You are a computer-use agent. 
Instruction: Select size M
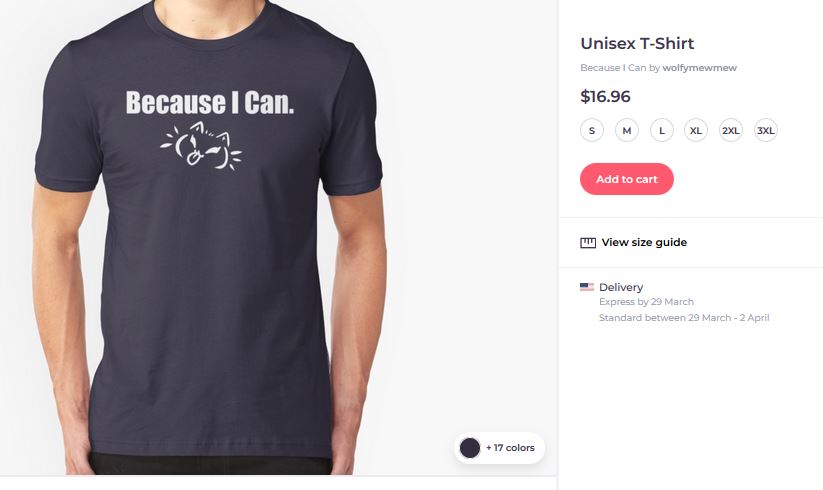pyautogui.click(x=627, y=130)
